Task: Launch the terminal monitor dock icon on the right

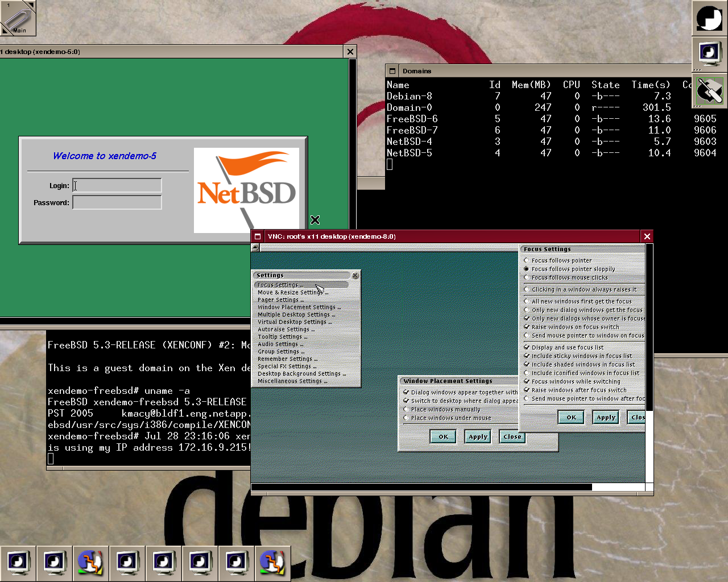Action: tap(709, 54)
